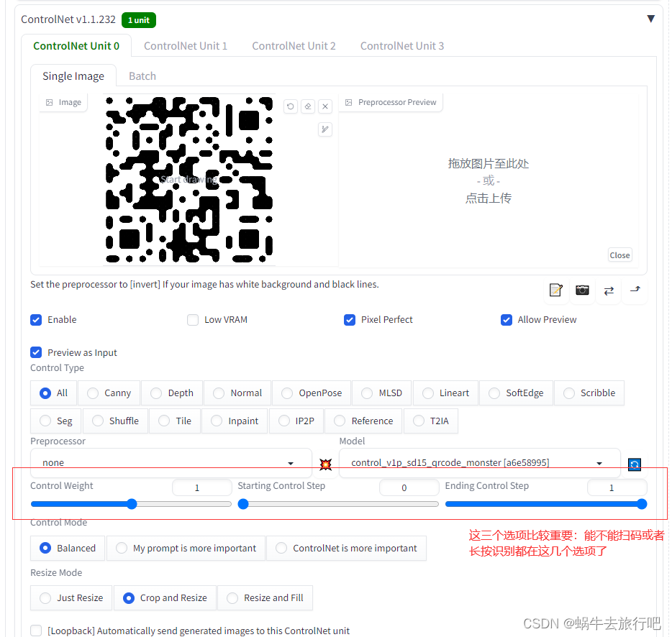The width and height of the screenshot is (672, 637).
Task: Uncheck Preview as Input
Action: (x=36, y=352)
